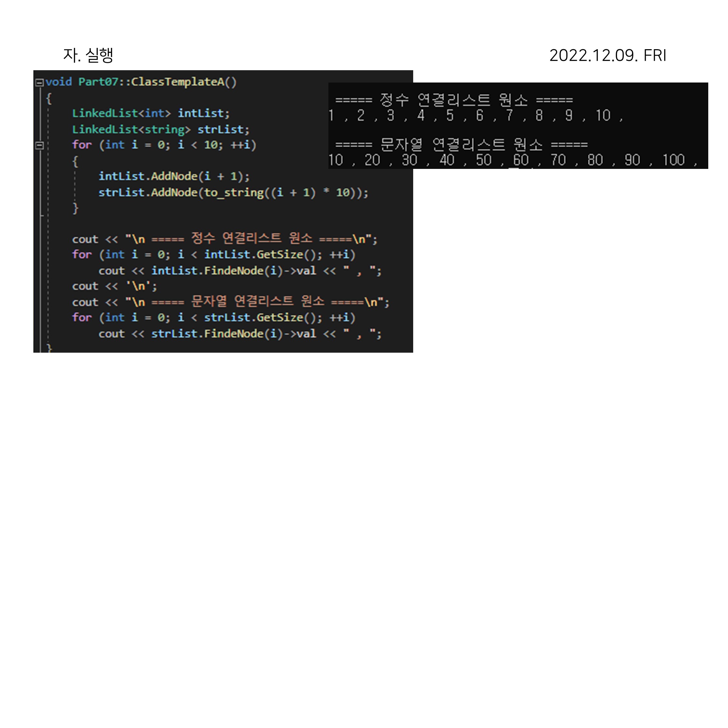Click the strList.GetSize() for-loop line
Viewport: 728px width, 728px height.
(213, 318)
